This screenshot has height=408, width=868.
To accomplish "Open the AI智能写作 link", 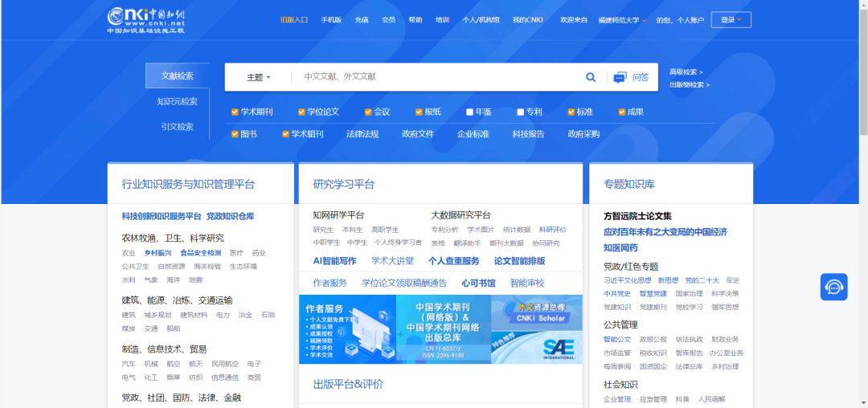I will point(335,261).
